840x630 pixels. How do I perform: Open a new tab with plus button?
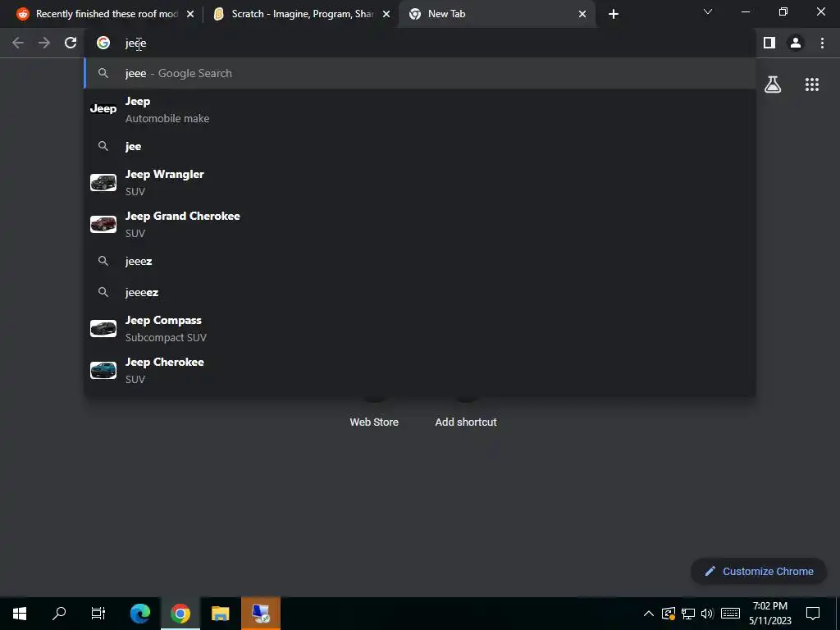click(x=614, y=15)
